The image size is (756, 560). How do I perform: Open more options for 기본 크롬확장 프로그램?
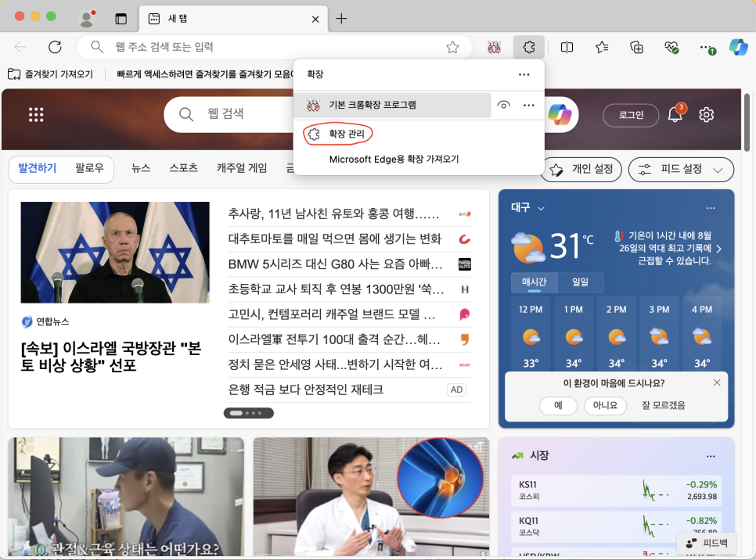pos(528,105)
